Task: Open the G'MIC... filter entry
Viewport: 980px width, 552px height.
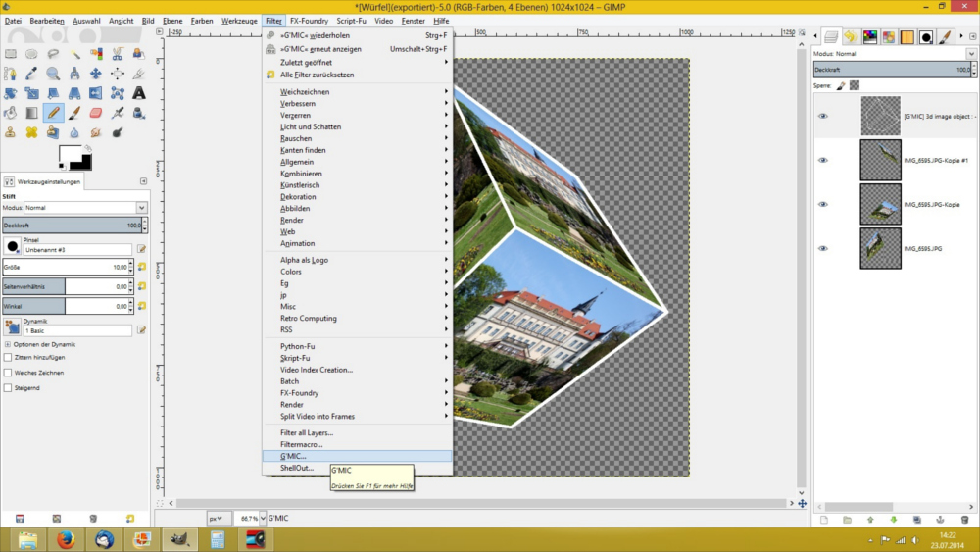Action: [x=294, y=456]
